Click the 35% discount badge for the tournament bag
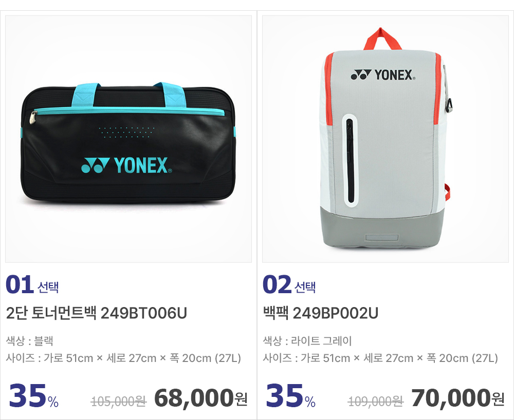514x420 pixels. (x=34, y=395)
